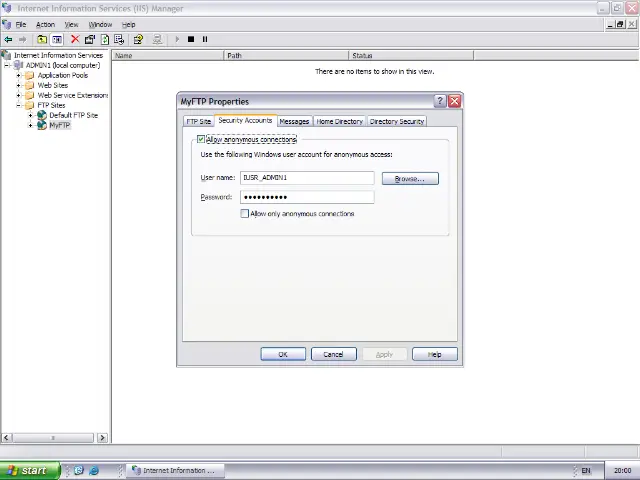This screenshot has height=480, width=640.
Task: Expand the Web Sites node
Action: pyautogui.click(x=18, y=85)
